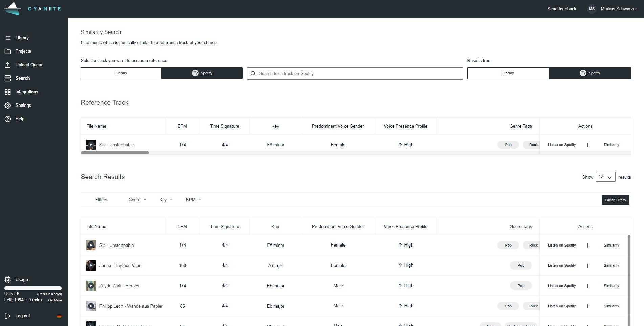Click the Search Results vertical scrollbar
The width and height of the screenshot is (644, 326).
(x=629, y=280)
